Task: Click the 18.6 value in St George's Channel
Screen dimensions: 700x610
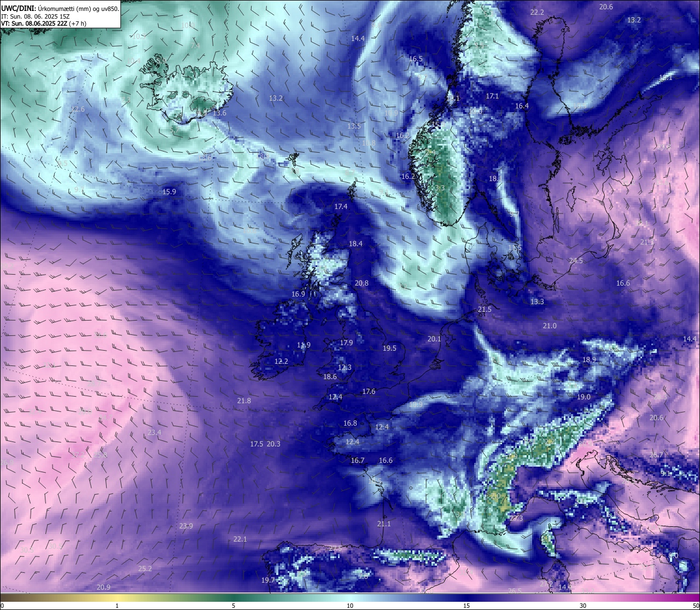Action: point(330,376)
